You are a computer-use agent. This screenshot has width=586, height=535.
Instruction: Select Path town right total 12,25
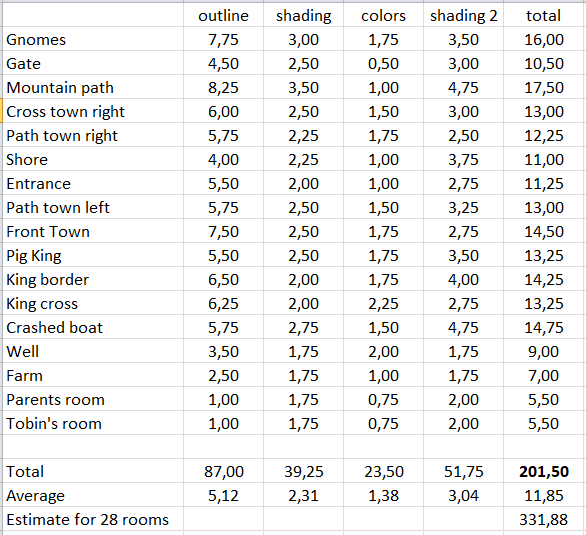coord(544,136)
